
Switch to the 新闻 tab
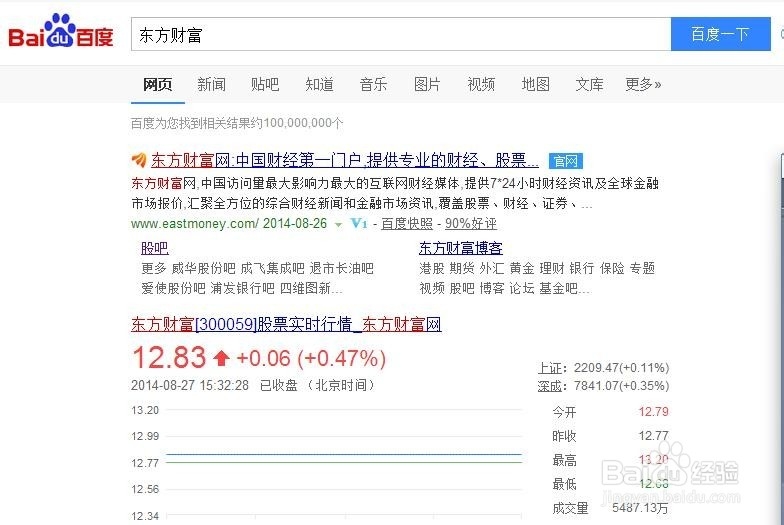[x=212, y=84]
